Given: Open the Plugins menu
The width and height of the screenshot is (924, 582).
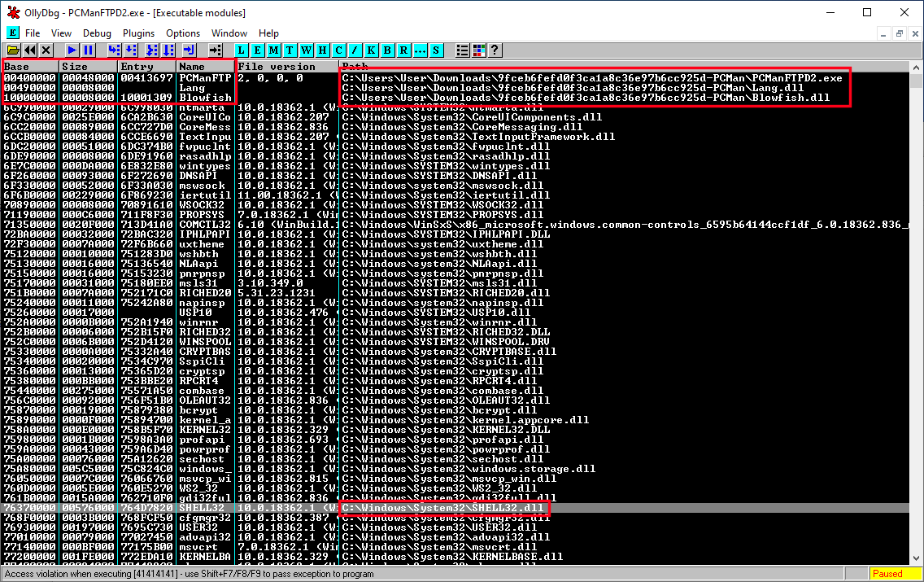Looking at the screenshot, I should (138, 33).
